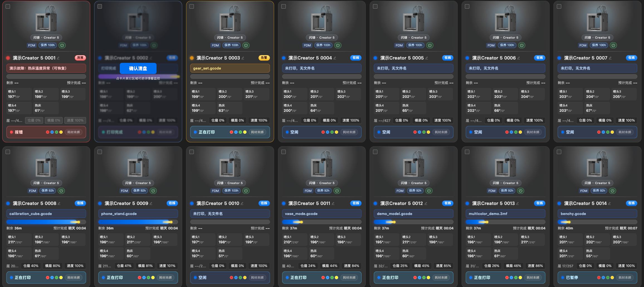Click power icon on 演示Creator 5 0001 card

(62, 45)
